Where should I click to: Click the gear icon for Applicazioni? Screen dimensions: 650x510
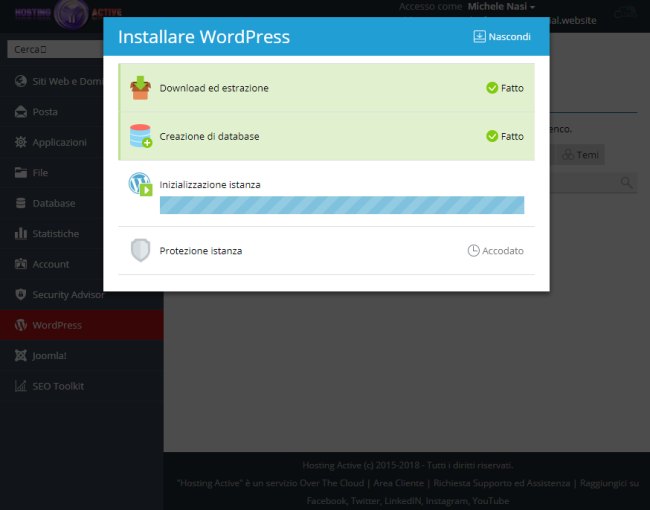point(21,142)
